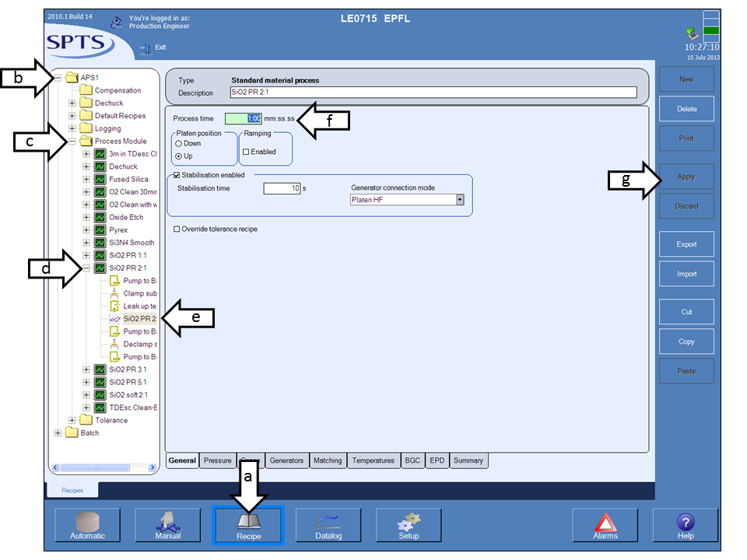Tick Override tolerance recipe checkbox
The width and height of the screenshot is (747, 560).
coord(177,229)
